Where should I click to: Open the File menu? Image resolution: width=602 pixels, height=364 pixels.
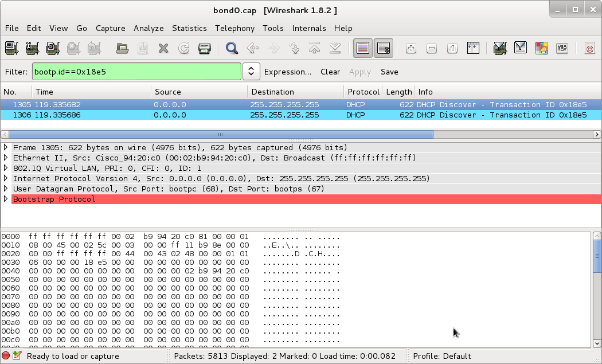click(x=11, y=28)
